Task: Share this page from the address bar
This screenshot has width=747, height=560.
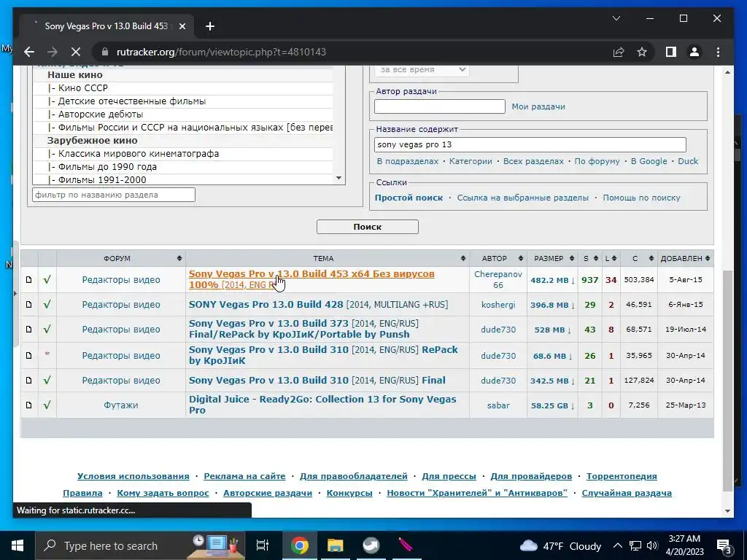Action: pyautogui.click(x=619, y=52)
